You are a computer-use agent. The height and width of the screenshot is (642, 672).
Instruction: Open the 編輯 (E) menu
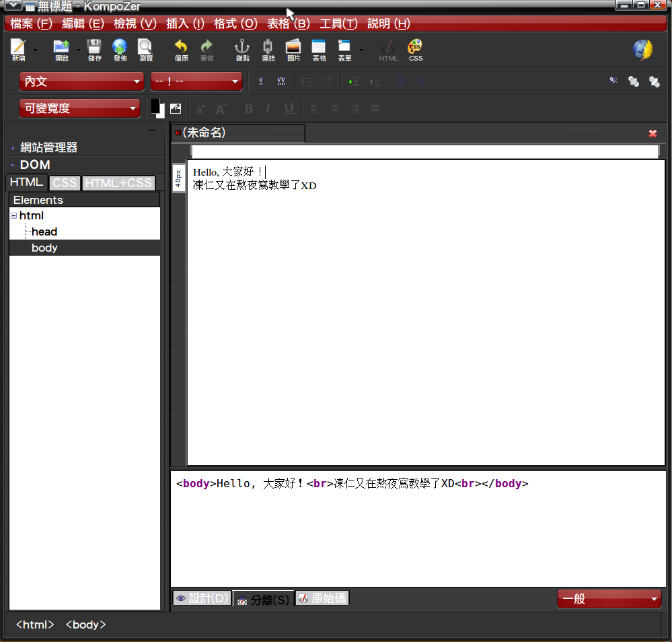tap(83, 24)
